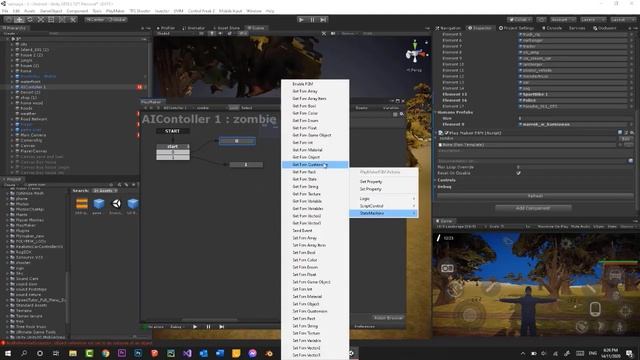Open Chrome from the taskbar
640x360 pixels.
(106, 353)
